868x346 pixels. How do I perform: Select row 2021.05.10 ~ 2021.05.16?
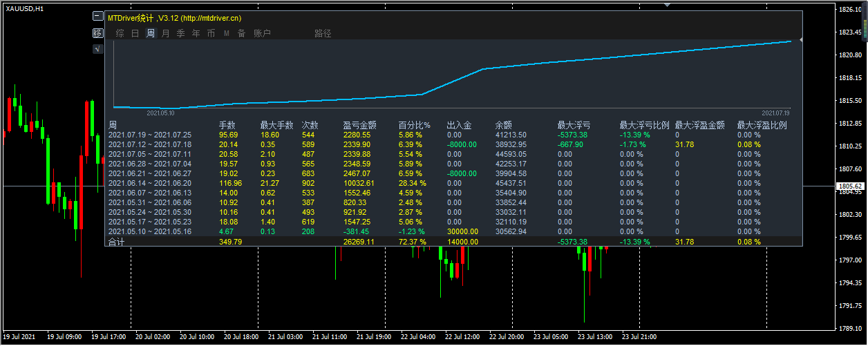click(453, 231)
